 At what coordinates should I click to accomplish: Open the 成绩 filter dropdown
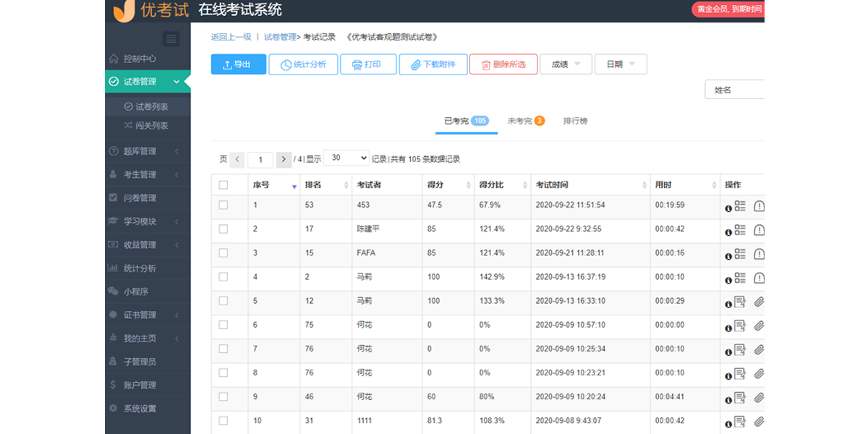point(566,64)
